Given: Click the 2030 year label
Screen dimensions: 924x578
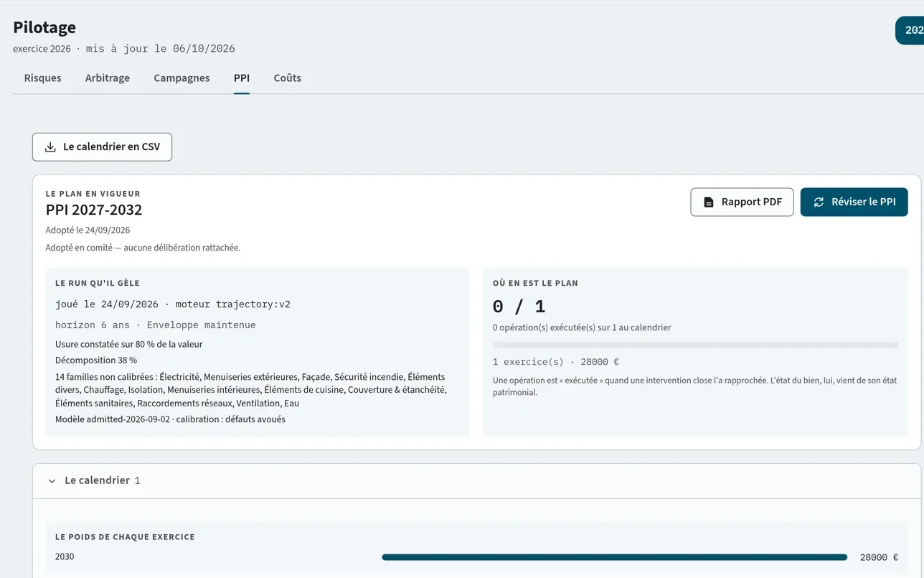Looking at the screenshot, I should coord(65,557).
